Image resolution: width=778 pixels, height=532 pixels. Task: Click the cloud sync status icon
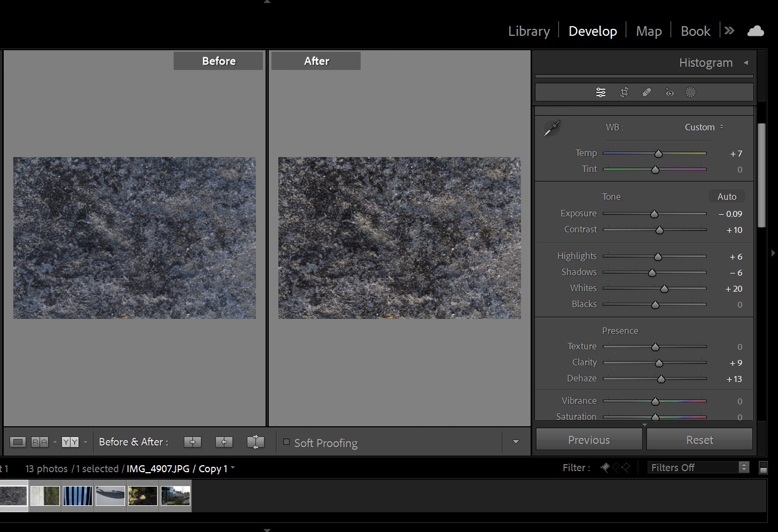coord(755,31)
